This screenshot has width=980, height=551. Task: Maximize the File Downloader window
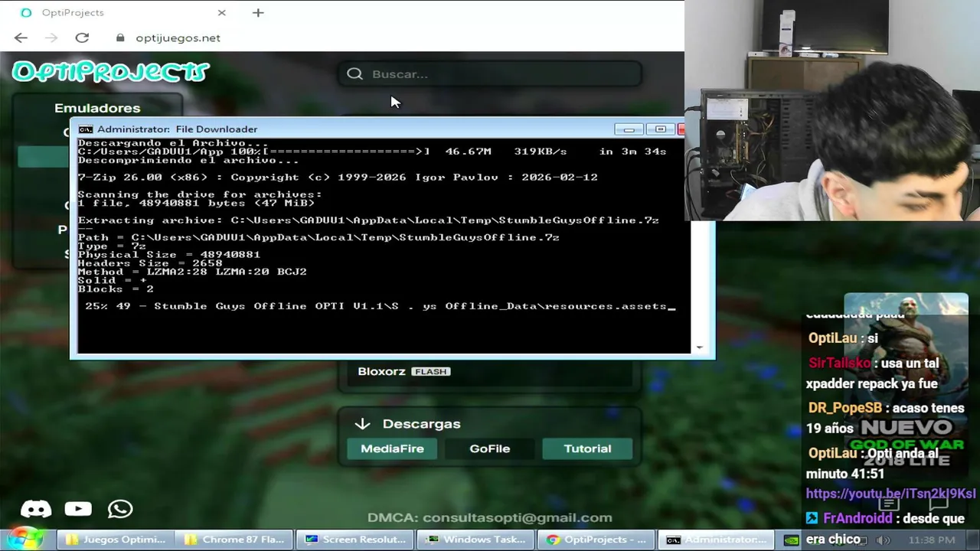tap(659, 129)
